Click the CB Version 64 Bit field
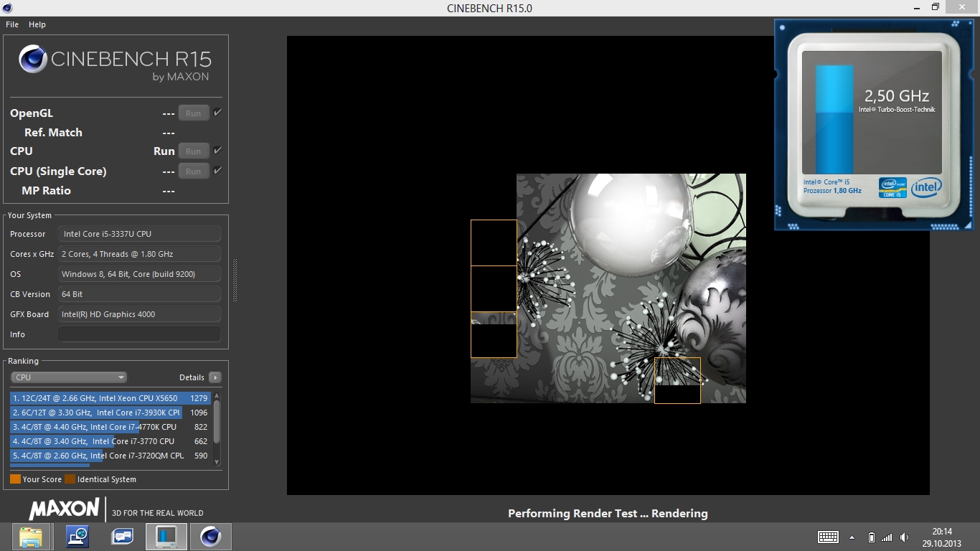The height and width of the screenshot is (551, 980). (x=139, y=294)
